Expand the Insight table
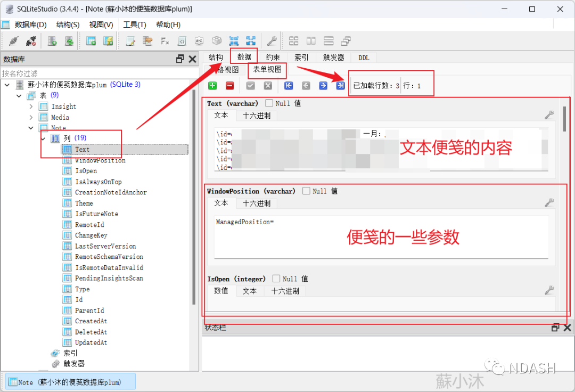This screenshot has height=392, width=575. point(31,107)
